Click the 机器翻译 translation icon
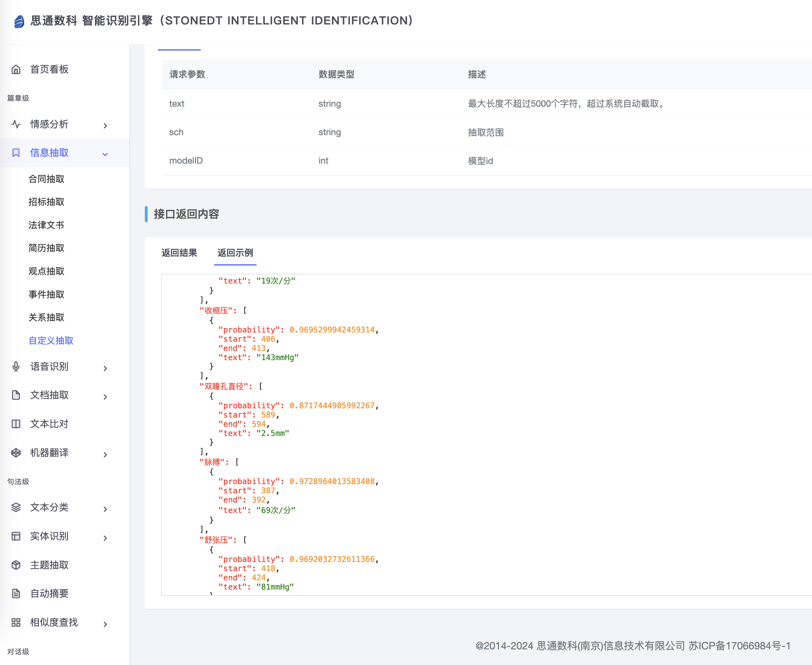 point(16,453)
